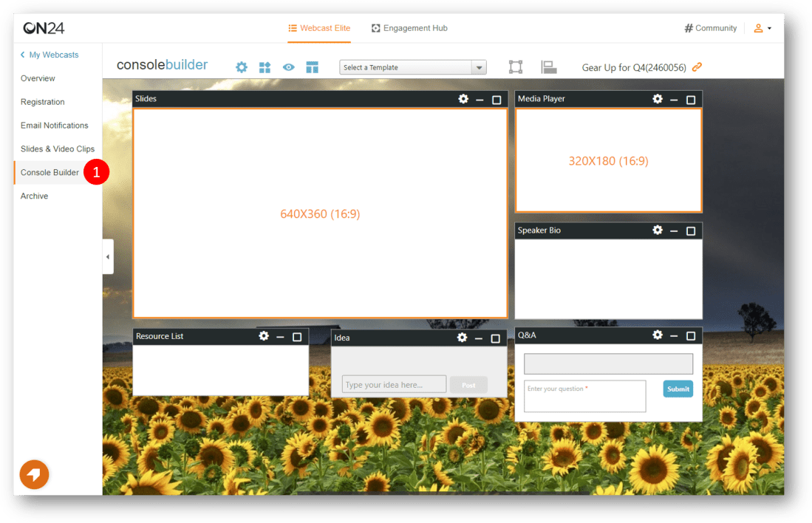The height and width of the screenshot is (523, 812).
Task: Click the widgets grid icon in toolbar
Action: click(265, 67)
